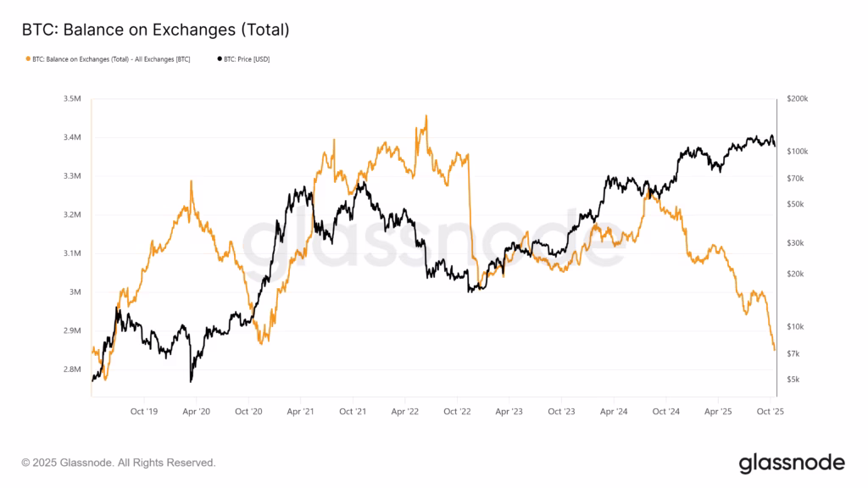Screen dimensions: 868x488
Task: Click the glassnode logo at bottom right
Action: tap(792, 463)
